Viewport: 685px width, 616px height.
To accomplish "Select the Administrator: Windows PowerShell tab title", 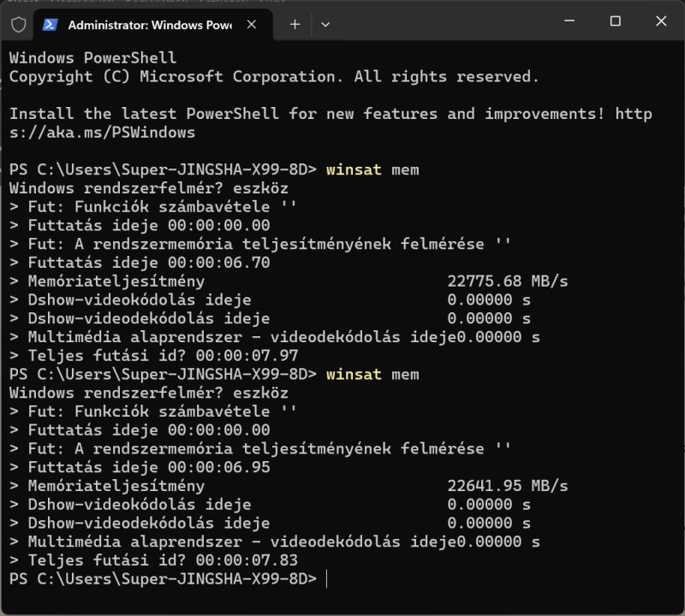I will (150, 26).
